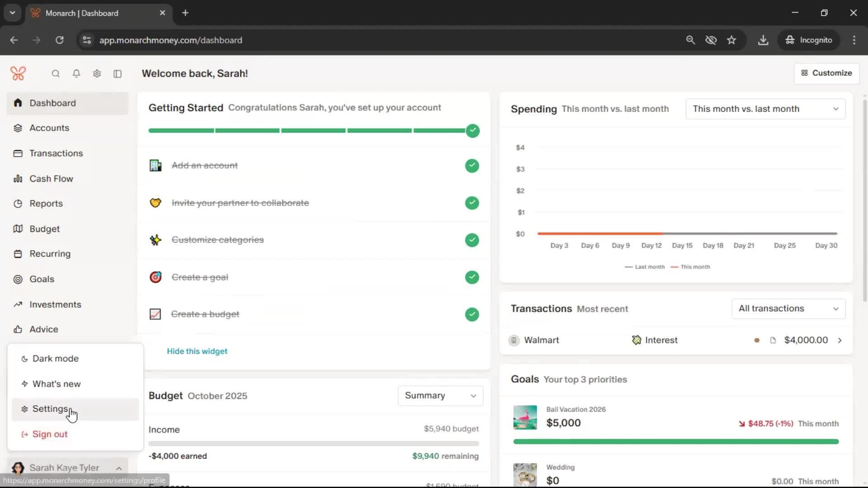This screenshot has height=488, width=868.
Task: Click the Monarch butterfly logo
Action: (x=18, y=74)
